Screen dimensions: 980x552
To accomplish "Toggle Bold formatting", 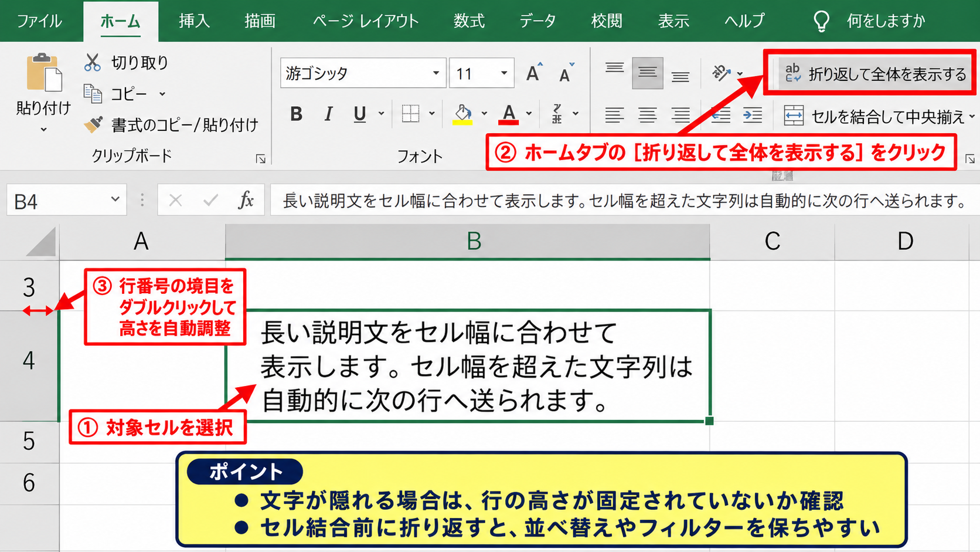I will [297, 114].
